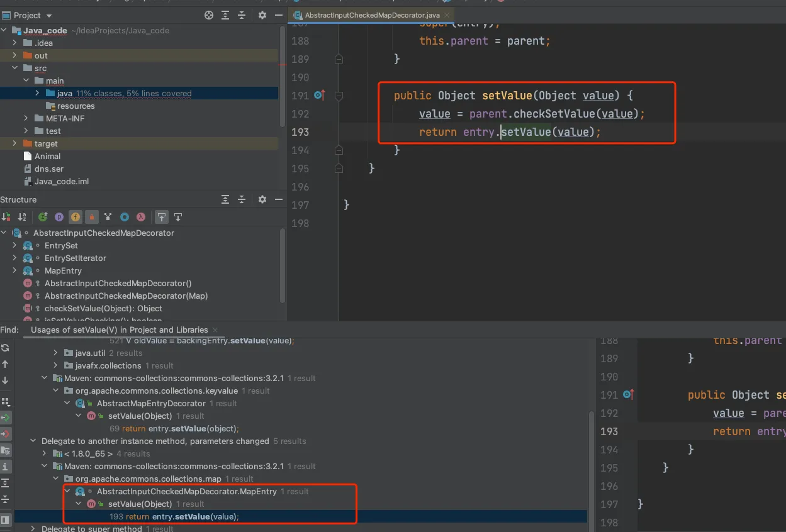Viewport: 786px width, 532px height.
Task: Click the fold marker on line 194
Action: [339, 150]
